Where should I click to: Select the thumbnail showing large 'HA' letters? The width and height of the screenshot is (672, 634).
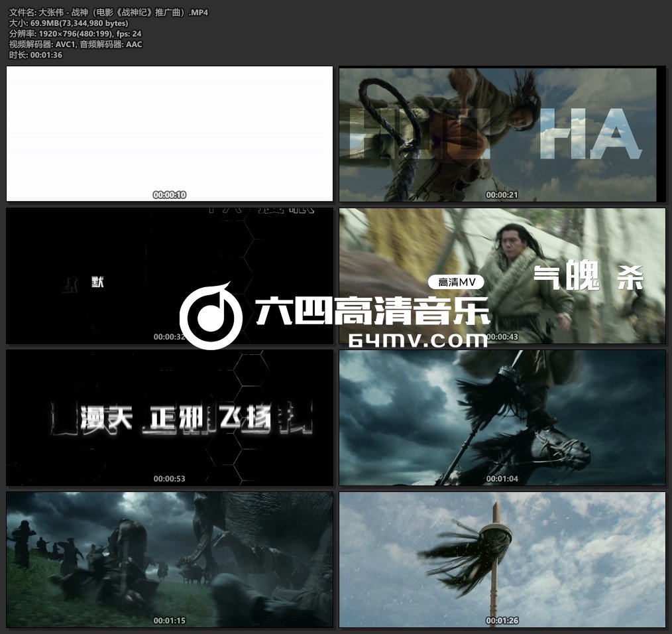pos(502,133)
